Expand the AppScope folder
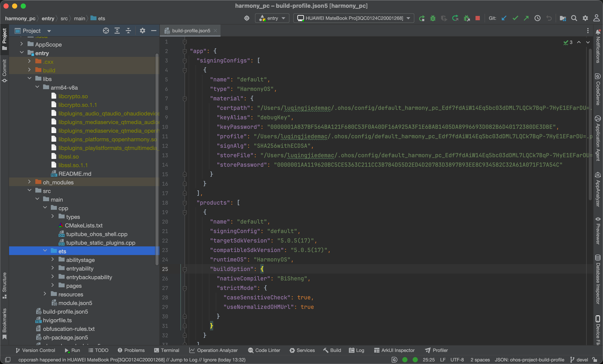The height and width of the screenshot is (364, 603). pos(22,44)
